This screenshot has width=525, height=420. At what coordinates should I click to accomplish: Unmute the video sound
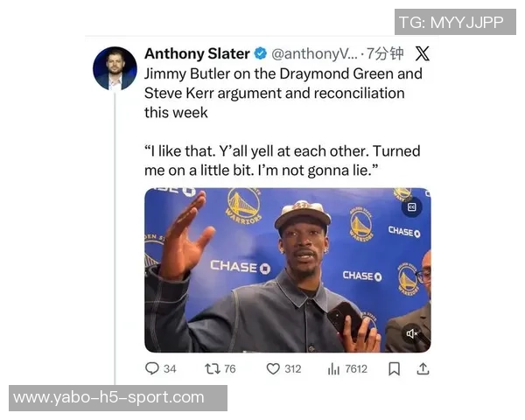coord(411,333)
